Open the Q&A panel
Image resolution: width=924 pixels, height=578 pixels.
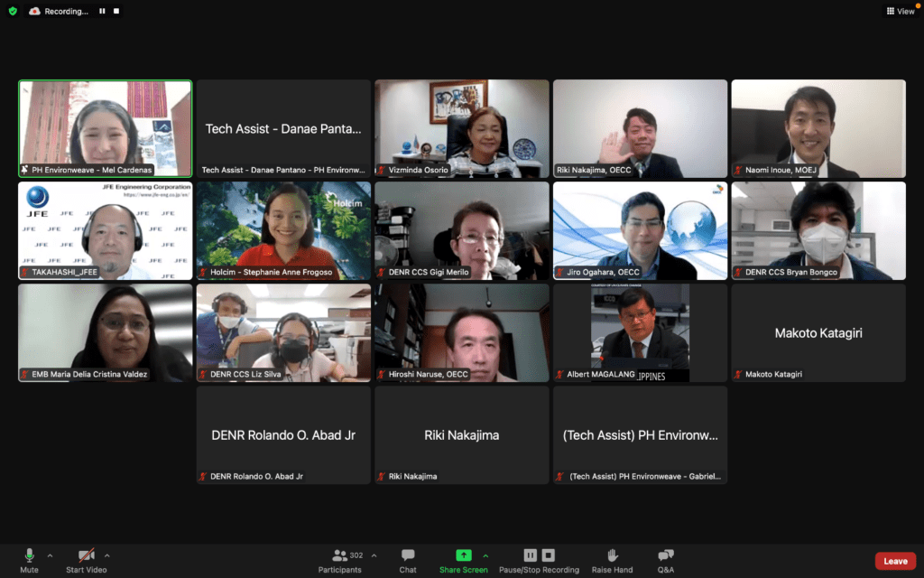coord(665,559)
